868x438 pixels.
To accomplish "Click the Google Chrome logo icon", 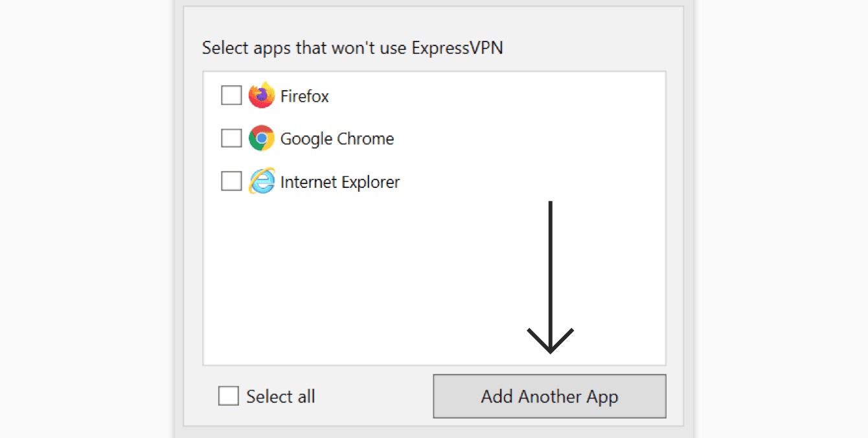I will [x=262, y=139].
